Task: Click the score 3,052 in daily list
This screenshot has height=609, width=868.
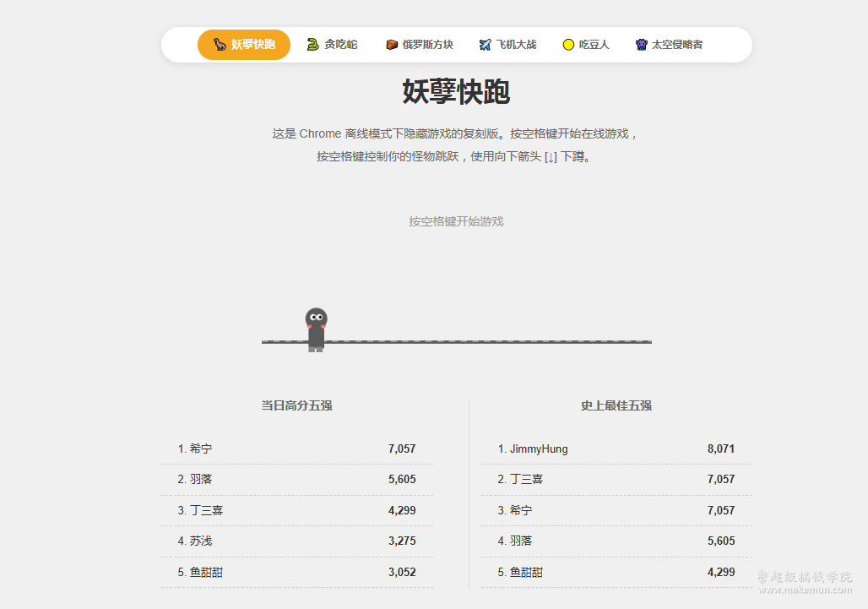Action: pyautogui.click(x=402, y=572)
